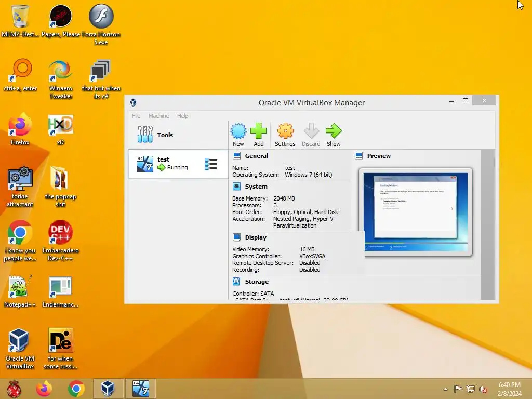Select the Winaero Tweaker desktop shortcut
Screen dimensions: 532x399
[x=61, y=79]
